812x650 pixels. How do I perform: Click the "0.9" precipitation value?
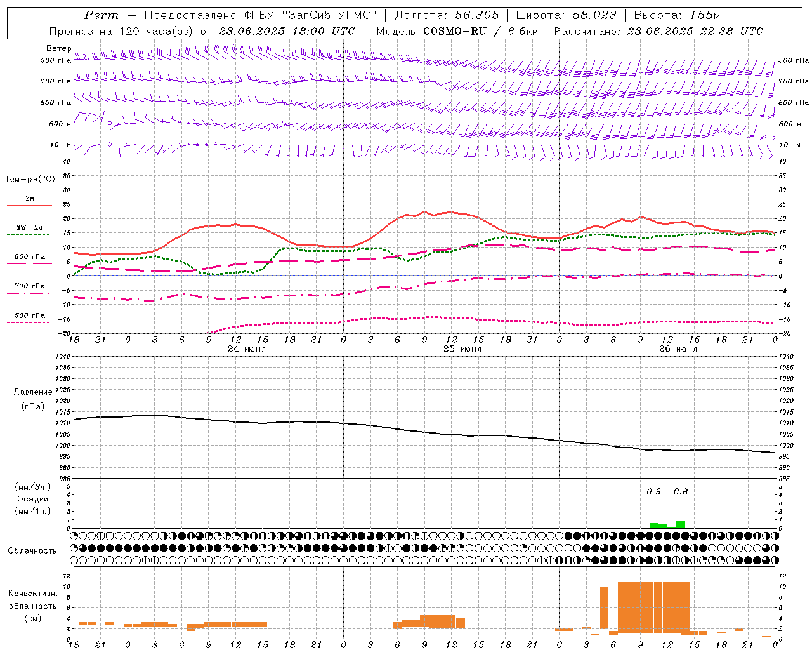[x=653, y=492]
